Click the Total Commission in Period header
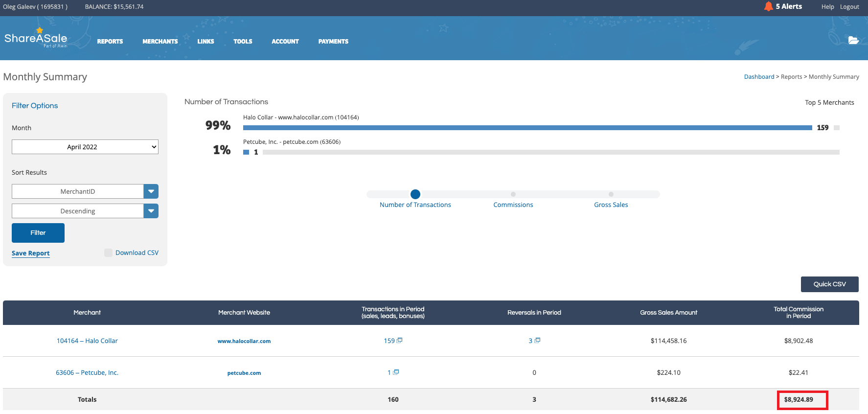 point(799,313)
